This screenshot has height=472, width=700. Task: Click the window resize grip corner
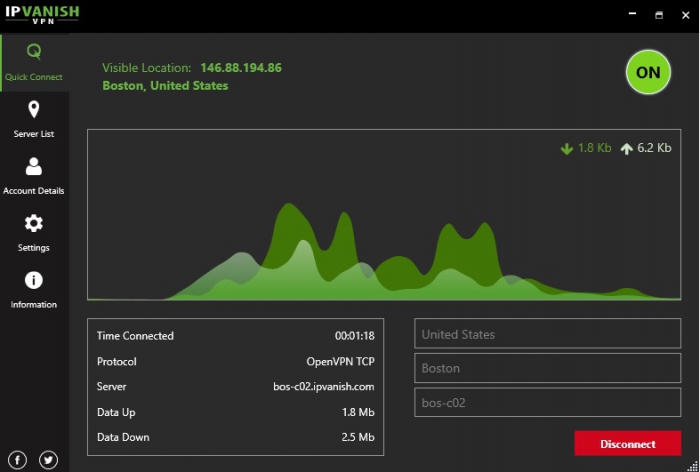(x=693, y=466)
